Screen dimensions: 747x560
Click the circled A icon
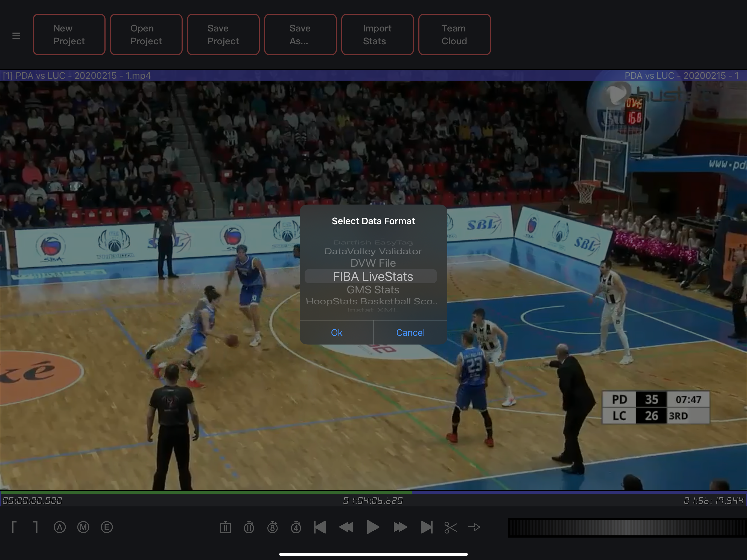click(x=60, y=527)
